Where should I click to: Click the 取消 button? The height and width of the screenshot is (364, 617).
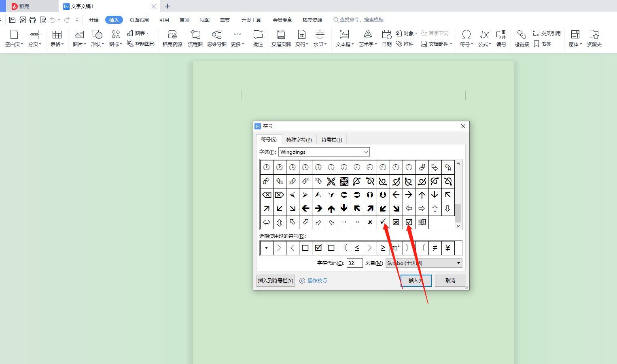pyautogui.click(x=450, y=281)
